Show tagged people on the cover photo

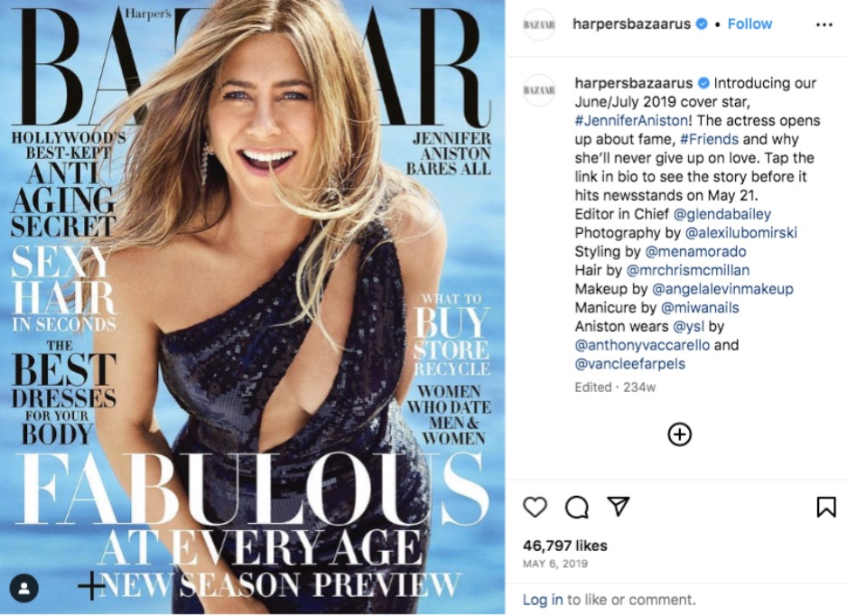23,588
